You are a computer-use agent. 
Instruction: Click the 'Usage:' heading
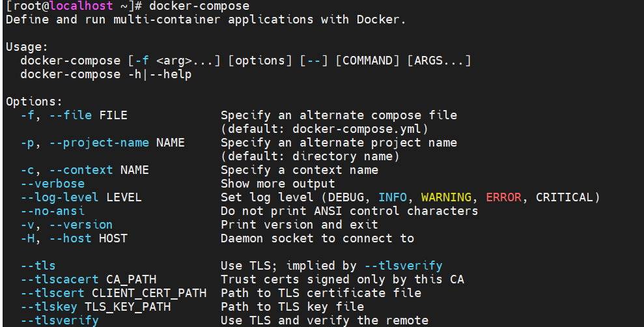click(x=27, y=47)
